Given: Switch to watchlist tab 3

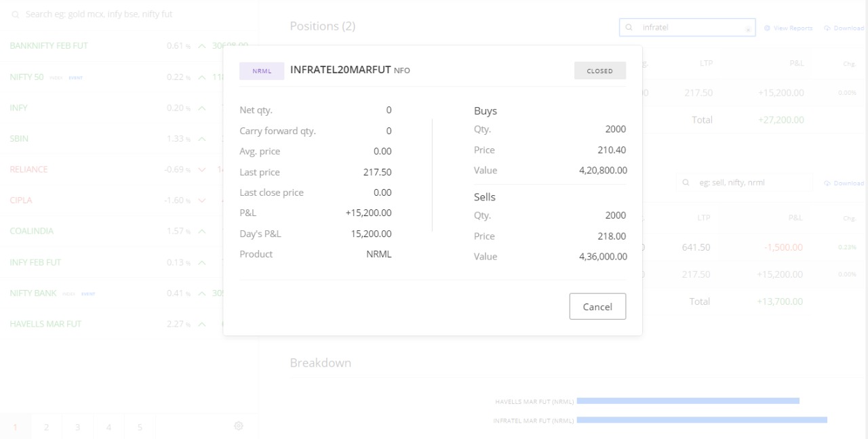Looking at the screenshot, I should pyautogui.click(x=77, y=427).
